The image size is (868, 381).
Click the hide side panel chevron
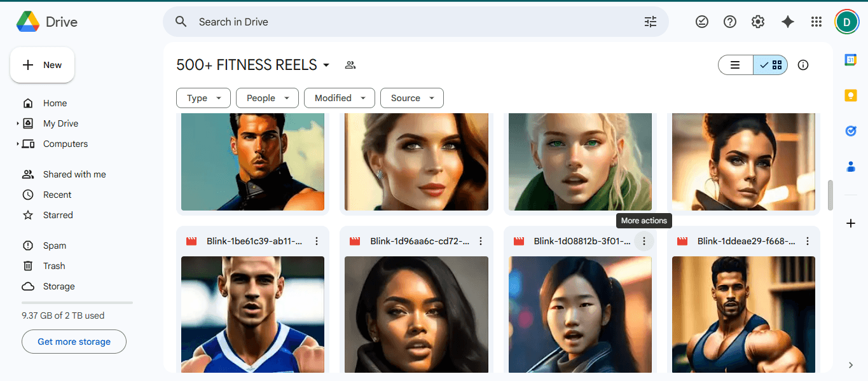[851, 364]
